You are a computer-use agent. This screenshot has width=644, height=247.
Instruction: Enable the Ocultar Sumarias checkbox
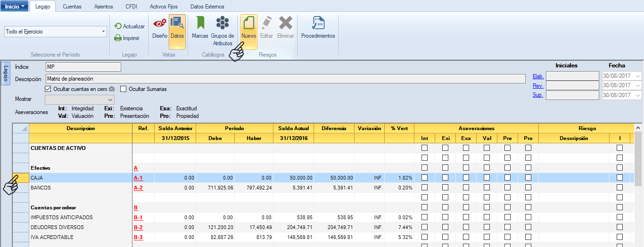tap(124, 89)
